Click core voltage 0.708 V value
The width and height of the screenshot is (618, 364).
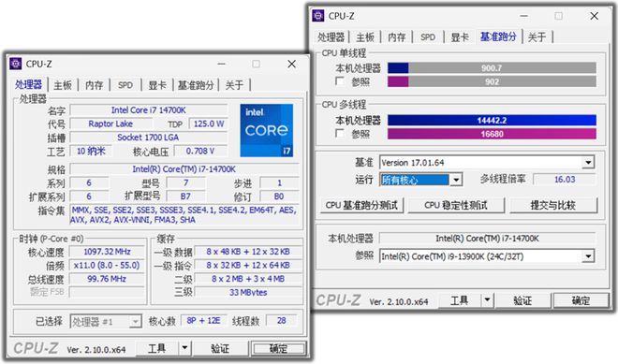(200, 151)
